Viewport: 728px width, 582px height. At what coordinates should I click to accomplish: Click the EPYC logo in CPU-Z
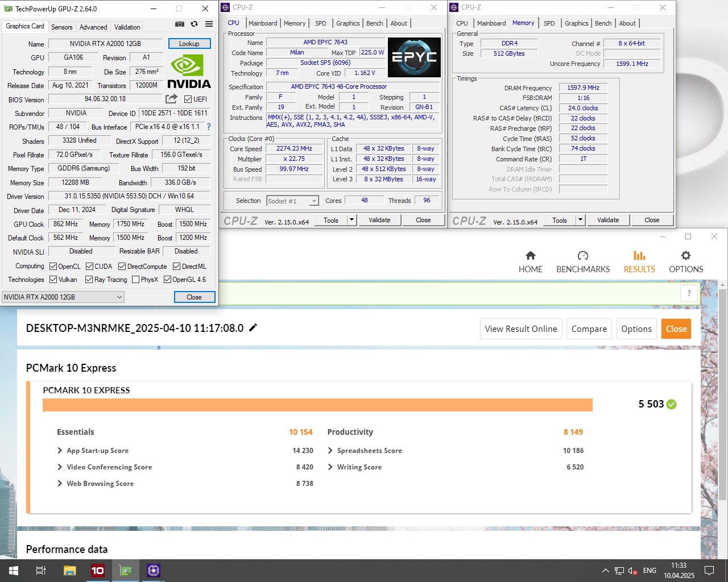[414, 57]
